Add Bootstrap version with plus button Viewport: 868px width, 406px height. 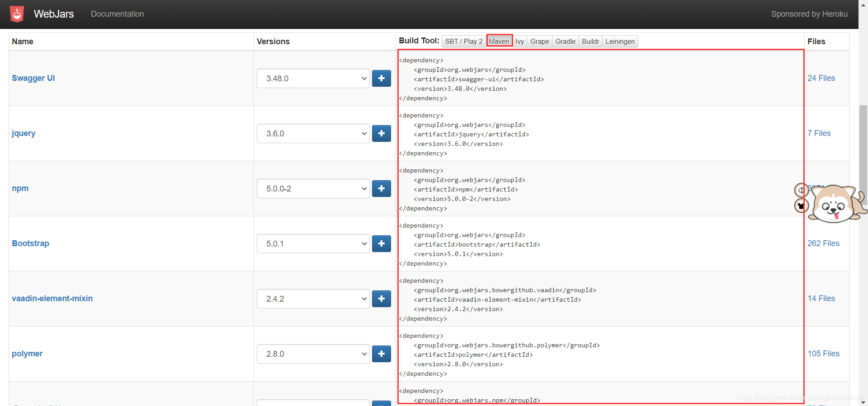coord(382,243)
